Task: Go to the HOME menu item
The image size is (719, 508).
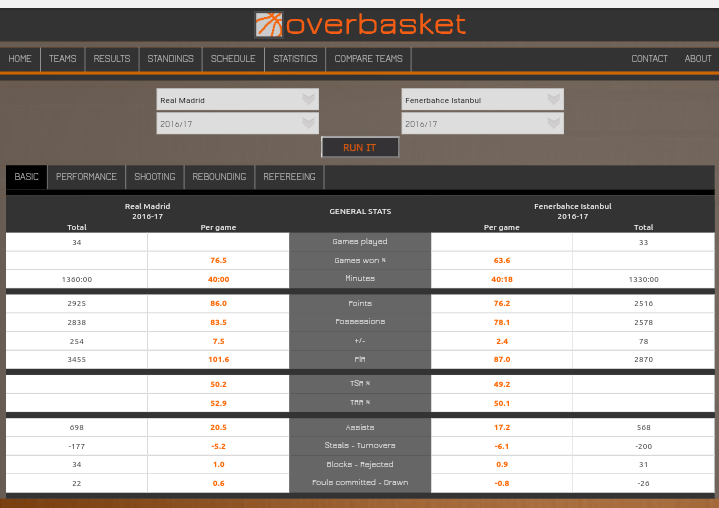Action: [20, 59]
